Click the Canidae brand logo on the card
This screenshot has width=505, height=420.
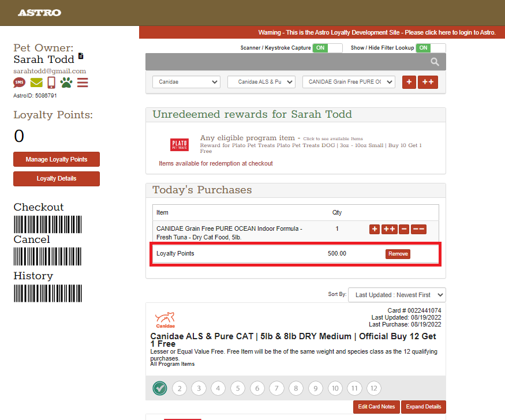coord(165,320)
